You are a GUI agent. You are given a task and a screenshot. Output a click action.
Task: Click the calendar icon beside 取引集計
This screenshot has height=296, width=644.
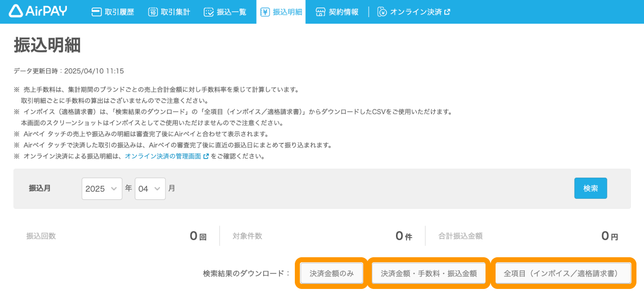[x=153, y=12]
